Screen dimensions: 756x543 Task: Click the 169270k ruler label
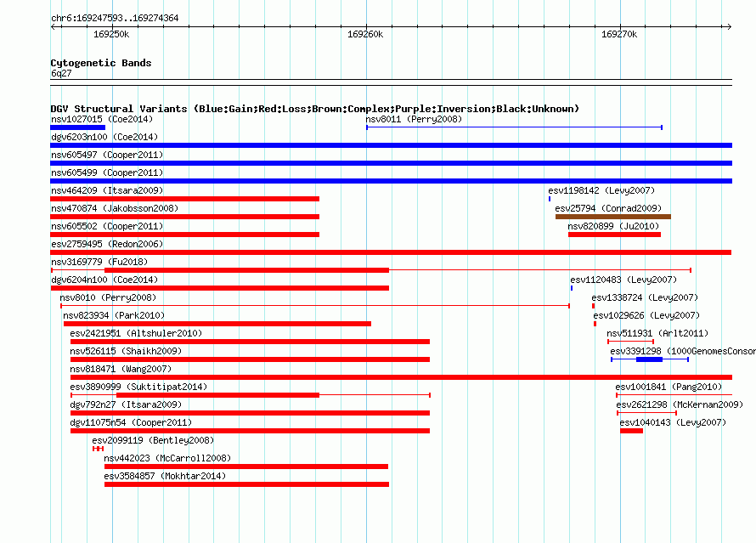tap(619, 34)
